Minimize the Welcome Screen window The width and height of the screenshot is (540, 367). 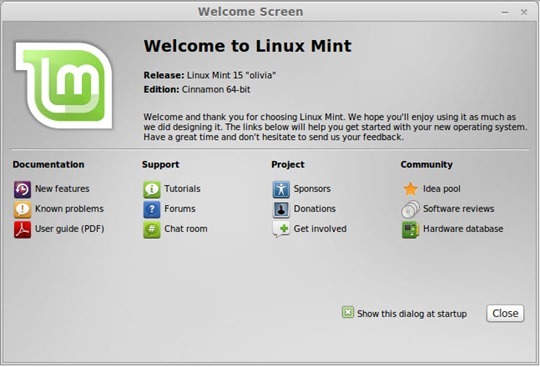pyautogui.click(x=505, y=12)
